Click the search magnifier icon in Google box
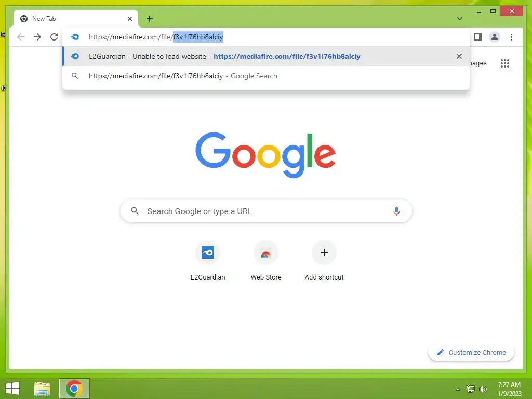Image resolution: width=532 pixels, height=399 pixels. click(x=135, y=211)
